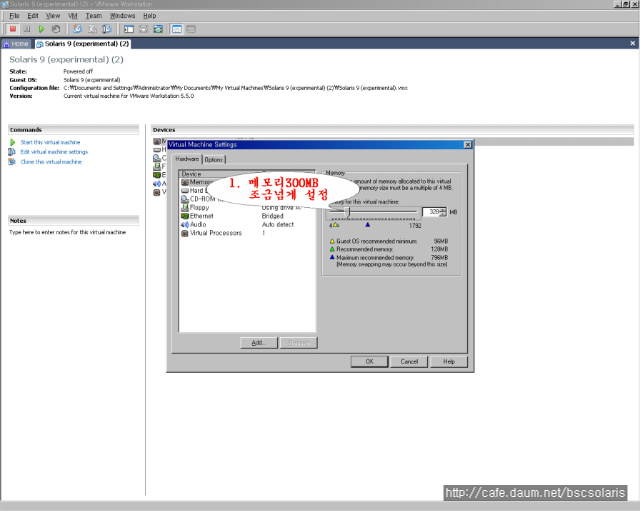Screen dimensions: 640x511
Task: Click the Add... button
Action: point(259,343)
